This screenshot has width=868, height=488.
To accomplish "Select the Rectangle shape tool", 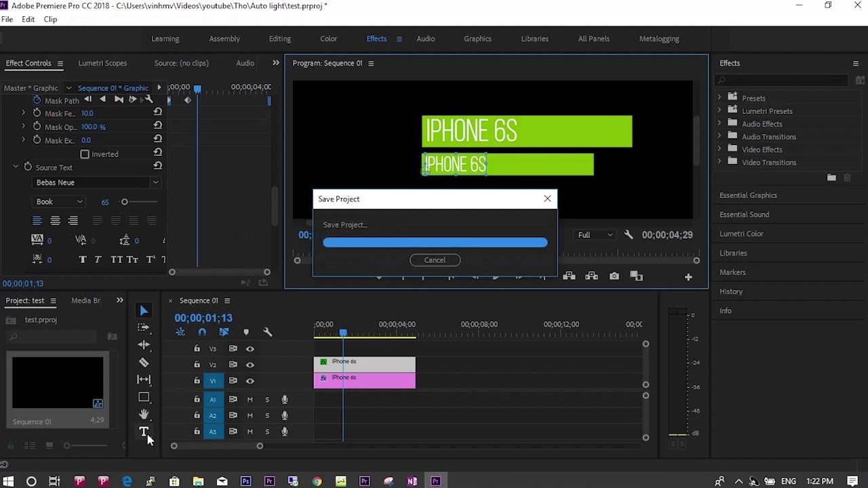I will [144, 397].
